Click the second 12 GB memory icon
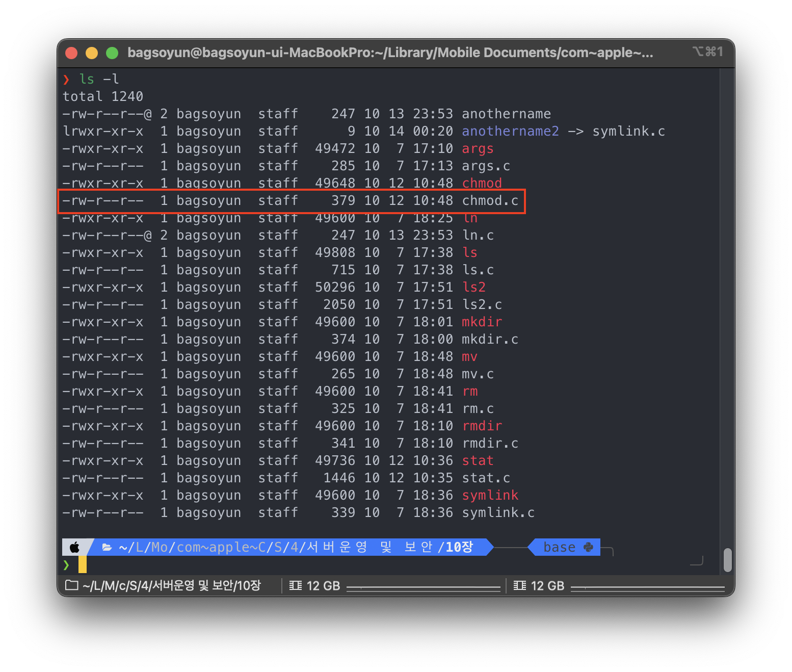 520,585
